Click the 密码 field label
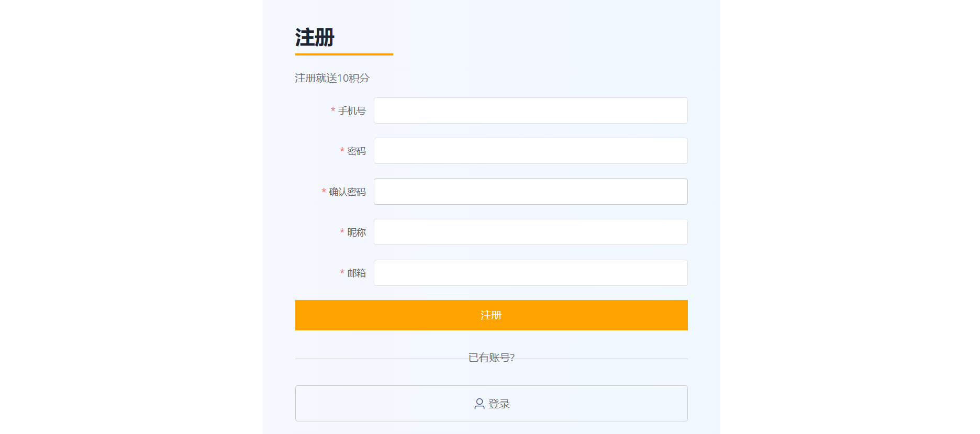This screenshot has height=434, width=980. (x=356, y=151)
